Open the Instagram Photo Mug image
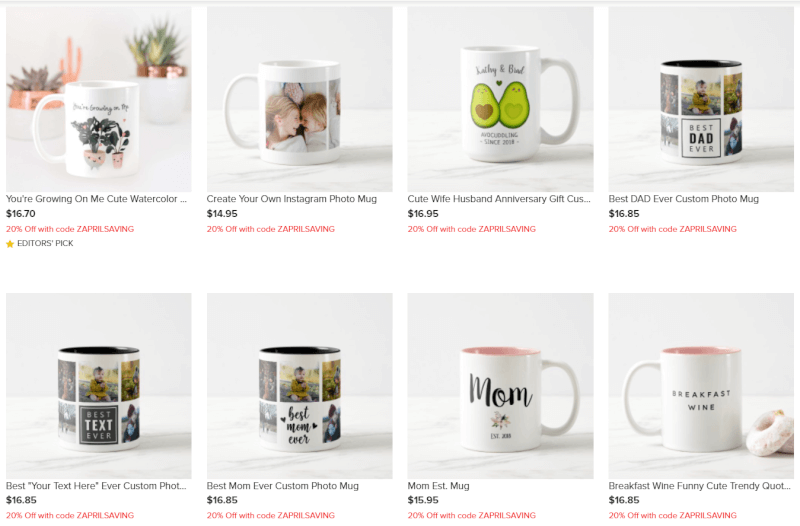The image size is (800, 526). (299, 99)
